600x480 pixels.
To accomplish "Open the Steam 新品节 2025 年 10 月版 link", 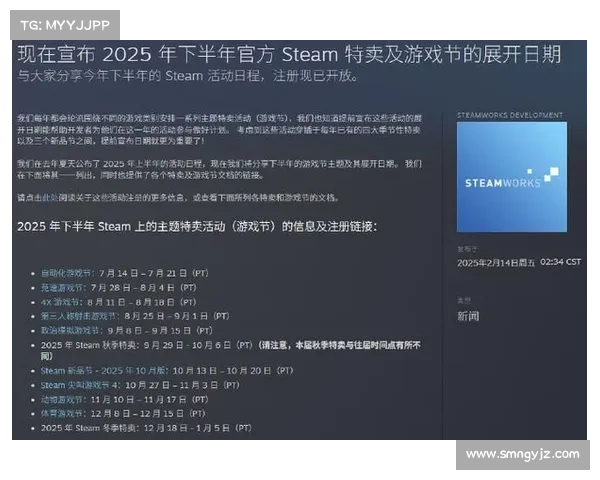I will [103, 371].
